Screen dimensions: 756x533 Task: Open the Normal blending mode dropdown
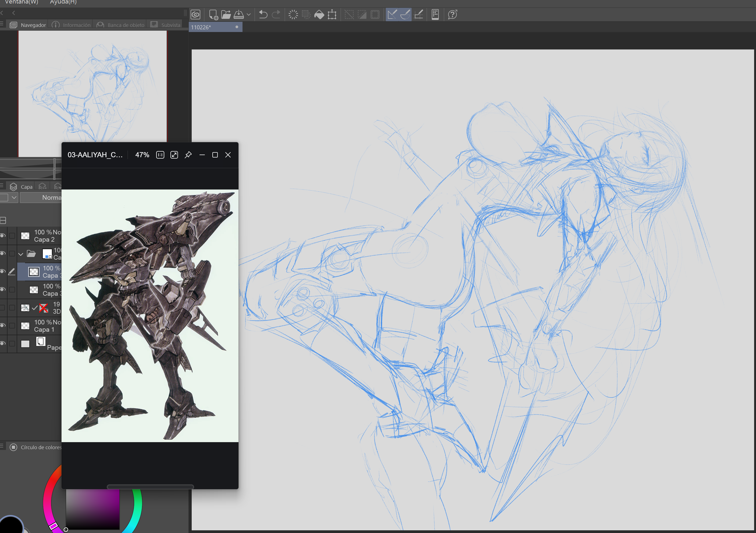[x=41, y=198]
